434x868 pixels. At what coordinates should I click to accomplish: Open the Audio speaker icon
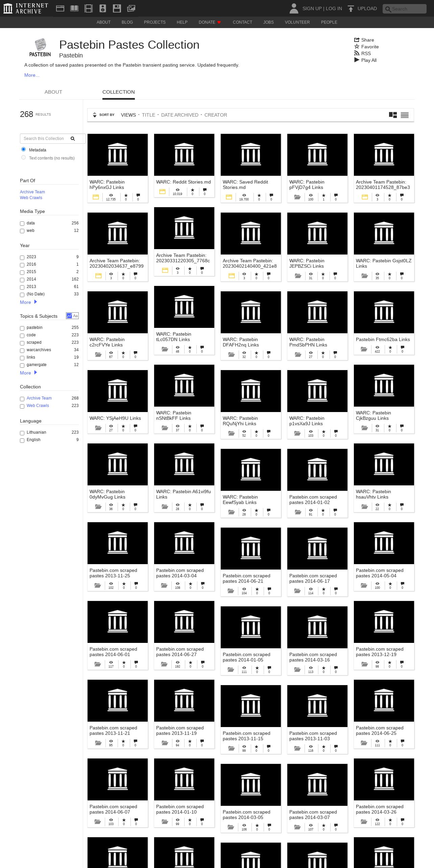pos(103,8)
